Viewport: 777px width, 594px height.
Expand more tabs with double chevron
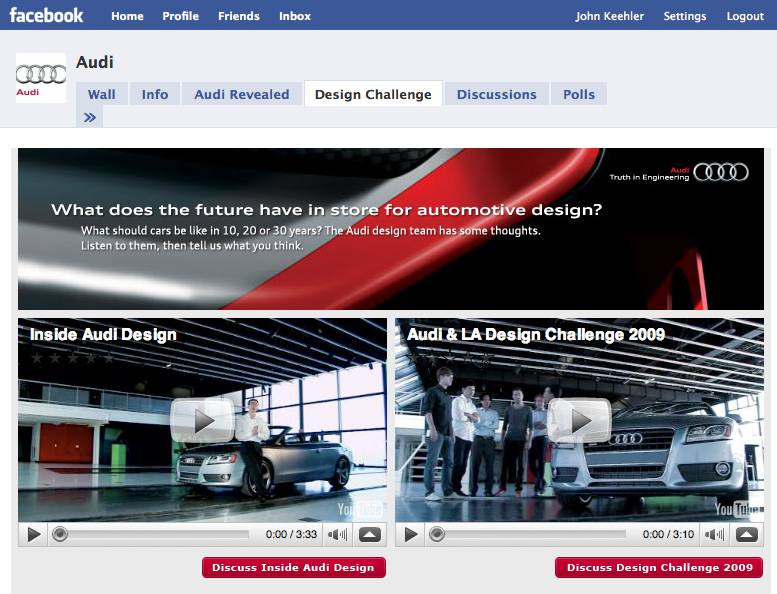point(90,117)
